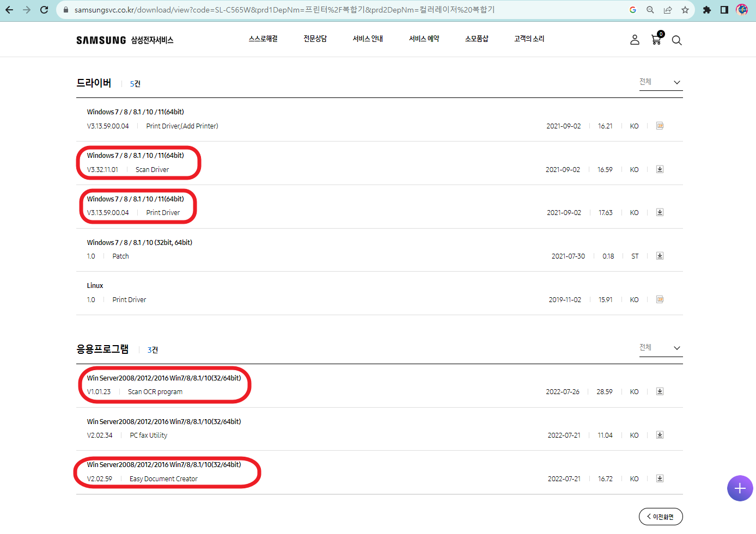Download the 17.63 MB Print Driver
Image resolution: width=756 pixels, height=534 pixels.
[660, 212]
